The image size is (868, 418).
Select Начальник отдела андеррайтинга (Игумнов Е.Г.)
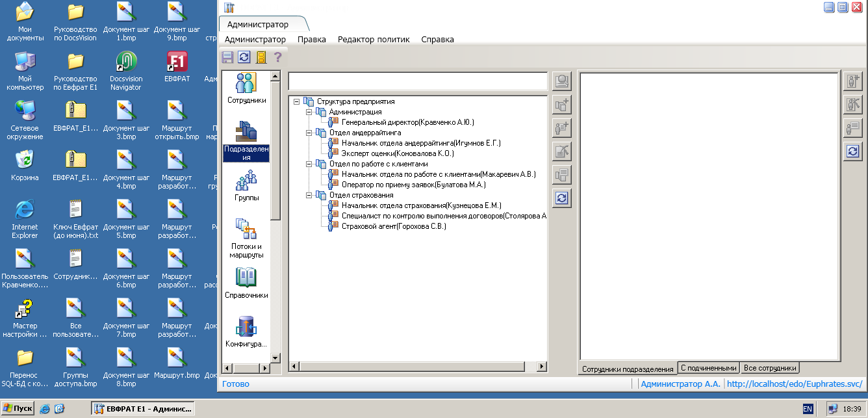[x=421, y=143]
